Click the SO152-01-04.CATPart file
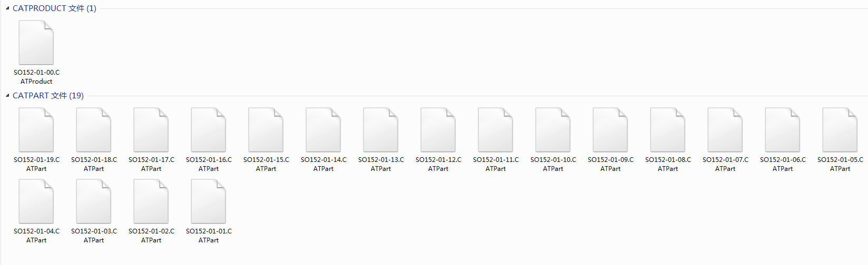This screenshot has width=868, height=265. click(x=36, y=201)
